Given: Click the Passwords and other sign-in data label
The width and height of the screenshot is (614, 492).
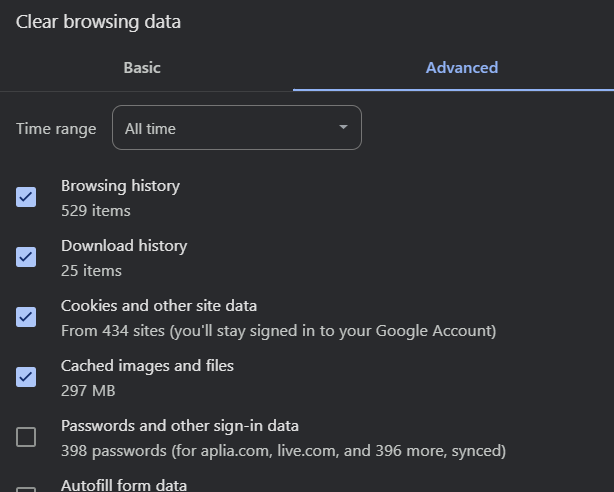Looking at the screenshot, I should pos(180,426).
